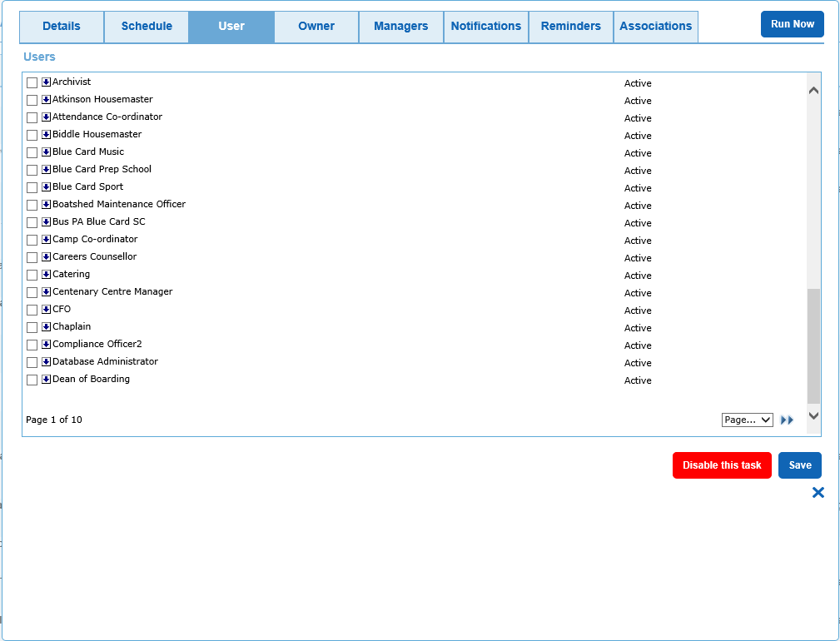Click Disable this task
This screenshot has width=840, height=641.
coord(721,465)
